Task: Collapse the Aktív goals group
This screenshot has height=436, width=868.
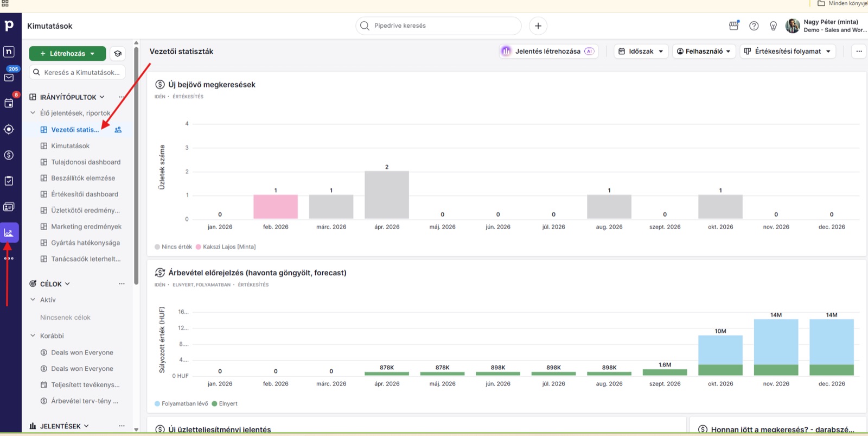Action: (33, 300)
